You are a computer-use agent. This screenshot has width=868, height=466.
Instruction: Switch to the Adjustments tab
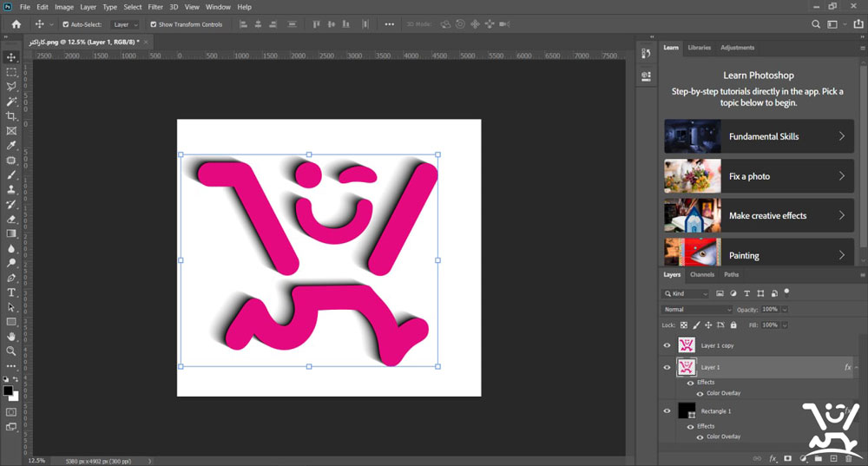click(737, 48)
